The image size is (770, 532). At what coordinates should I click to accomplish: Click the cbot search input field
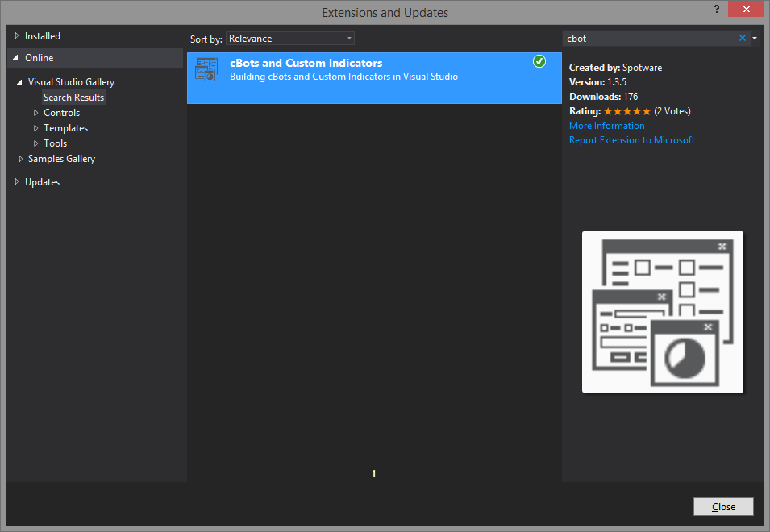[650, 38]
